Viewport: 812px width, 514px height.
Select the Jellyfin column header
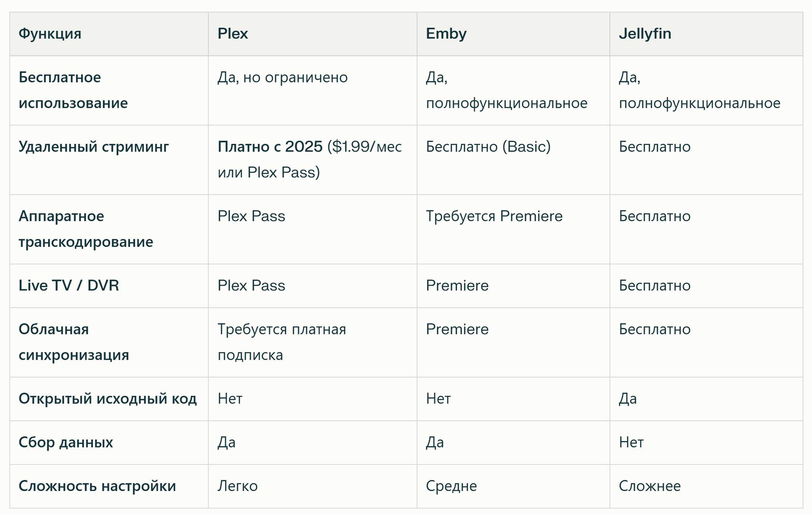tap(645, 34)
